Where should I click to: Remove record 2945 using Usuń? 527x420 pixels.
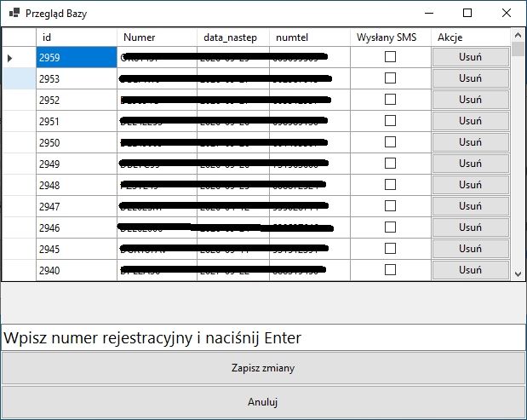click(470, 249)
